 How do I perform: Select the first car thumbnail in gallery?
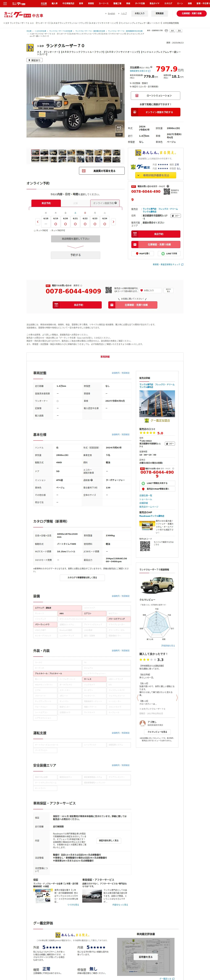(35, 153)
